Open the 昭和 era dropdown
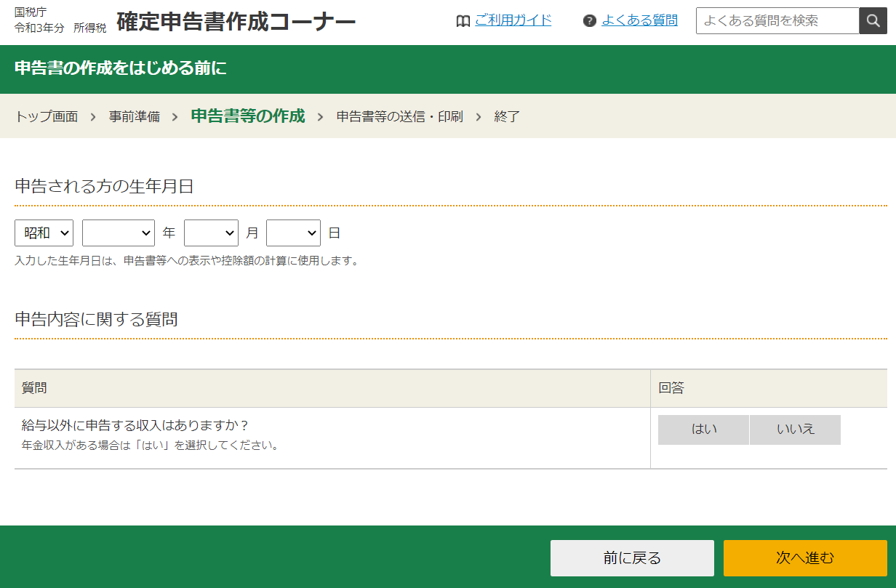The width and height of the screenshot is (896, 588). pos(44,233)
